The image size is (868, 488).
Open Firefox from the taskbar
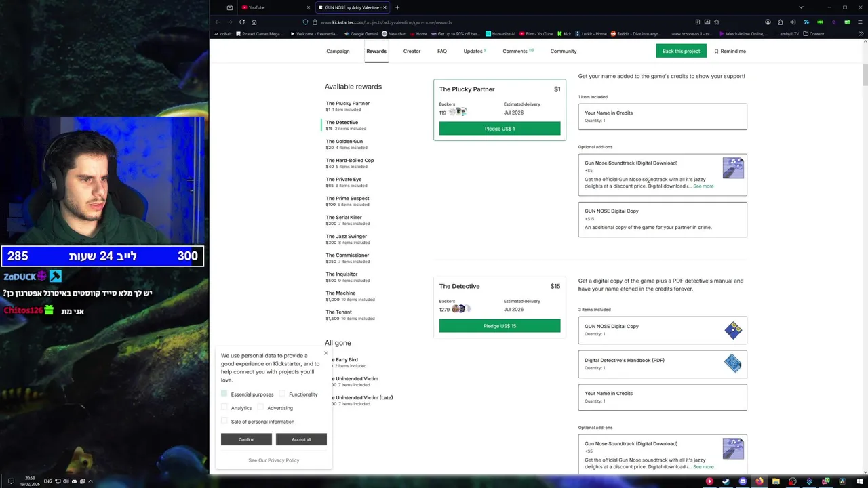click(x=759, y=481)
